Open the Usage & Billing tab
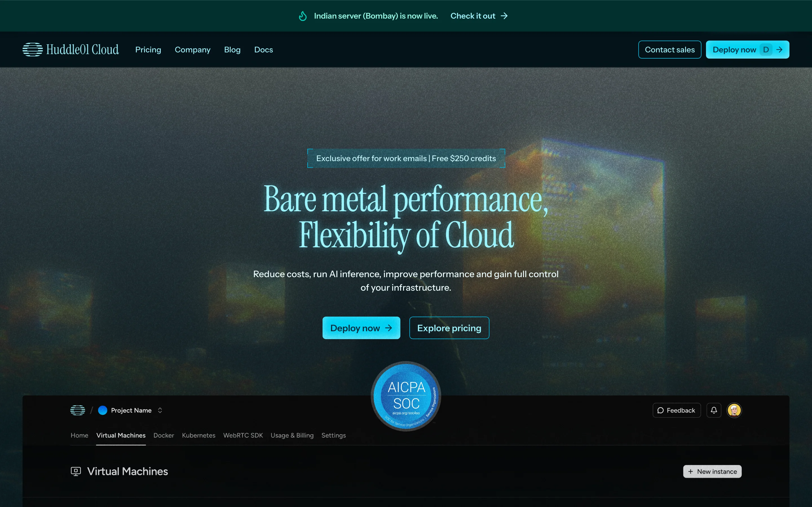This screenshot has width=812, height=507. tap(292, 435)
